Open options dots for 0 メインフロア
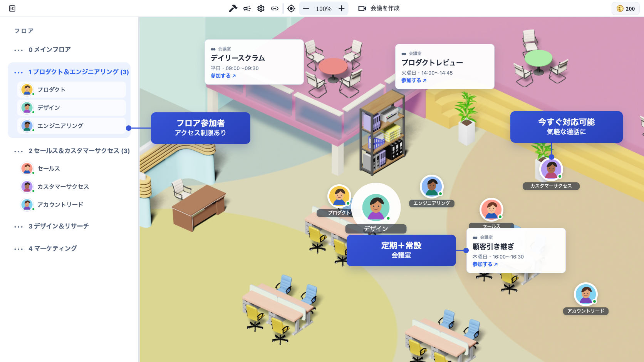 tap(18, 50)
